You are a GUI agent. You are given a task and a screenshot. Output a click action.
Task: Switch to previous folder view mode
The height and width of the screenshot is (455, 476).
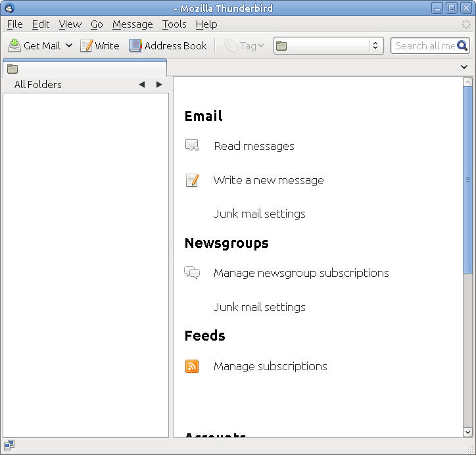click(x=142, y=84)
